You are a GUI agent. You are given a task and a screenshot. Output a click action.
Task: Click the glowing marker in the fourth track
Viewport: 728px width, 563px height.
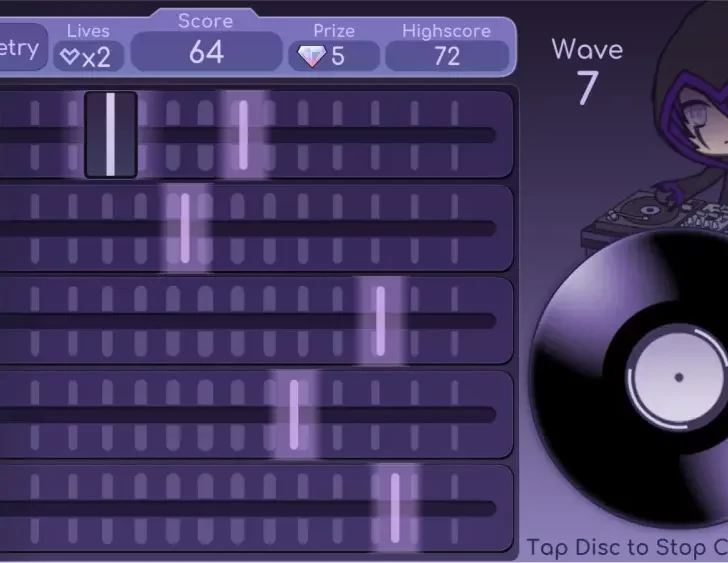click(x=294, y=414)
